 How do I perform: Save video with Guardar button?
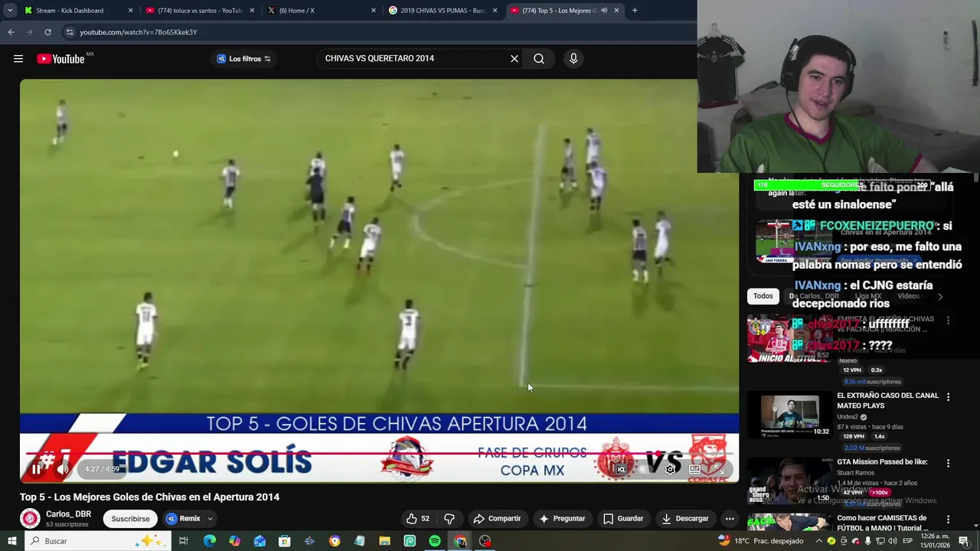[623, 519]
